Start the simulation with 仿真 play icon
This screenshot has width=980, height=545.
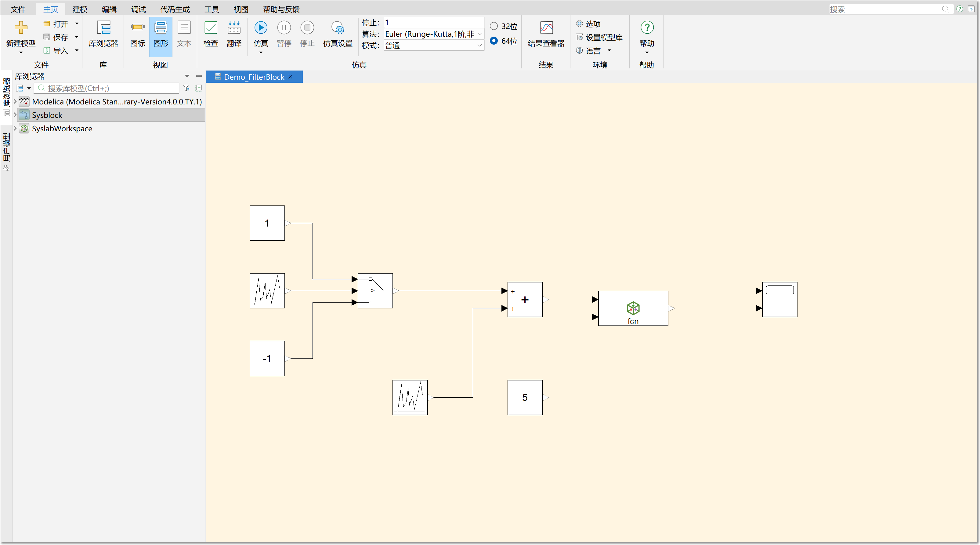(261, 27)
